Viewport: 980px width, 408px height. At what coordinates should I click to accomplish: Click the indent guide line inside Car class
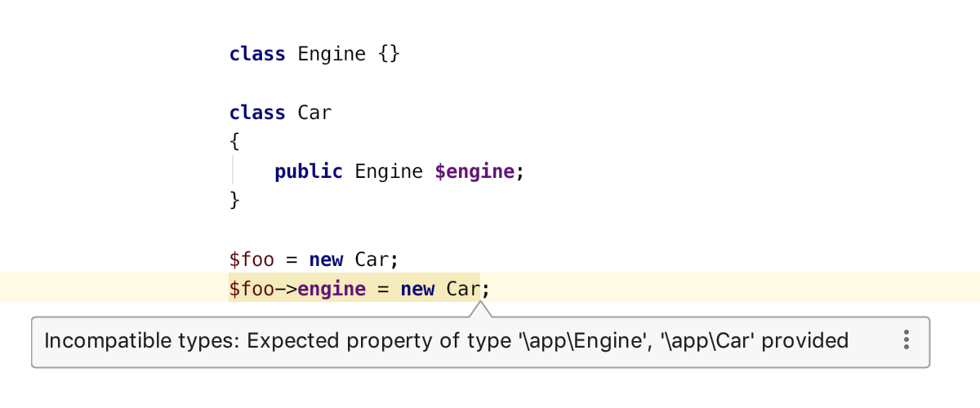click(235, 171)
